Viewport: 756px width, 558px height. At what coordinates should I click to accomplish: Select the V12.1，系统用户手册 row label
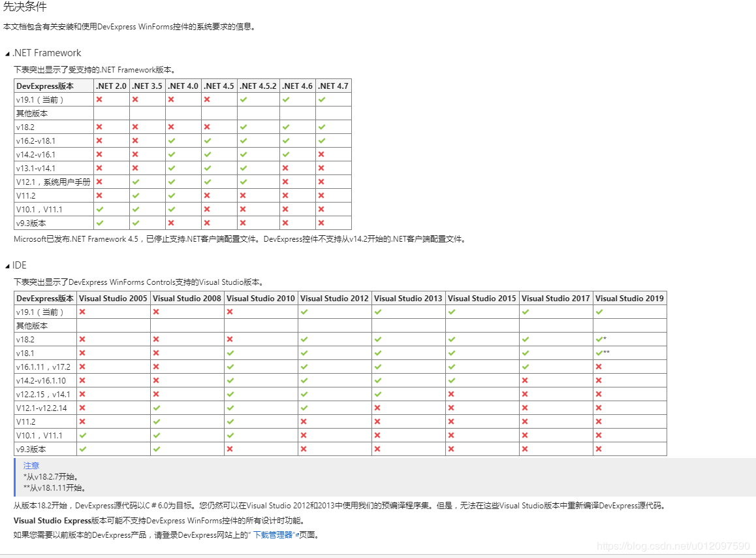point(54,182)
